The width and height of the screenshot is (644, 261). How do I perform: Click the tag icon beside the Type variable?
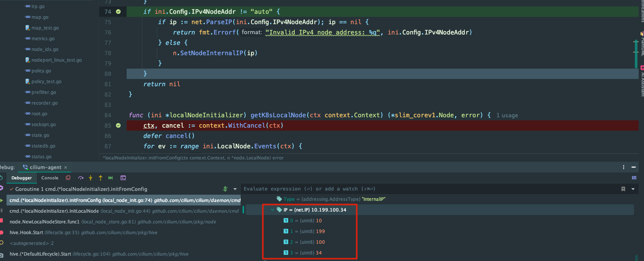pos(279,199)
